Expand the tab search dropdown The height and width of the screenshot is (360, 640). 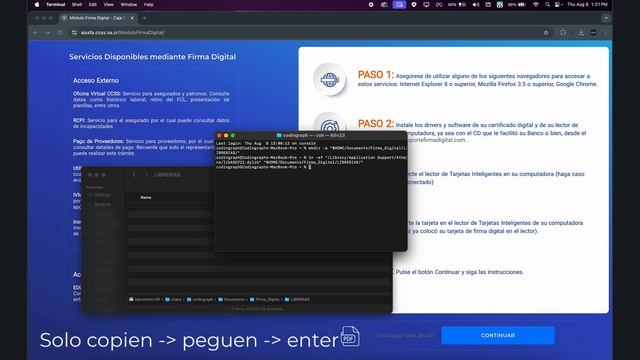point(606,18)
